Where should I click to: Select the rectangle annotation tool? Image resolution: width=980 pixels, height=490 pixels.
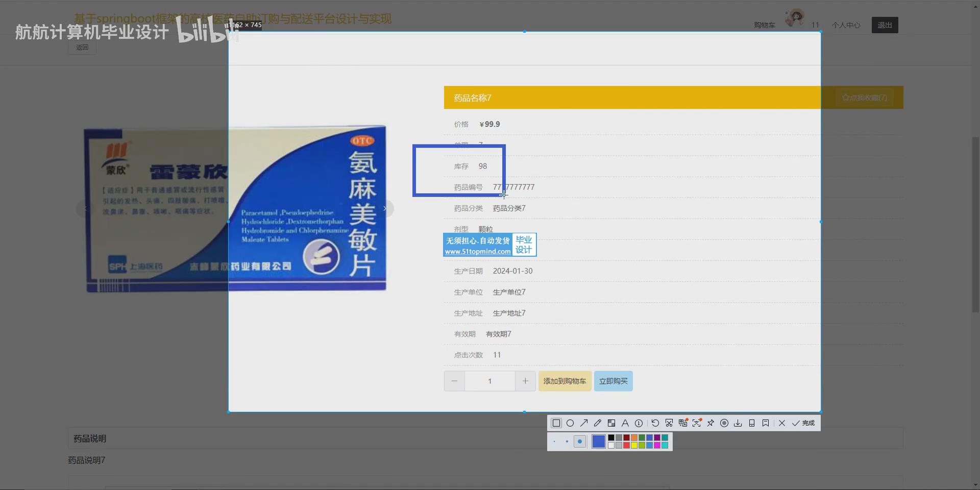pos(556,423)
